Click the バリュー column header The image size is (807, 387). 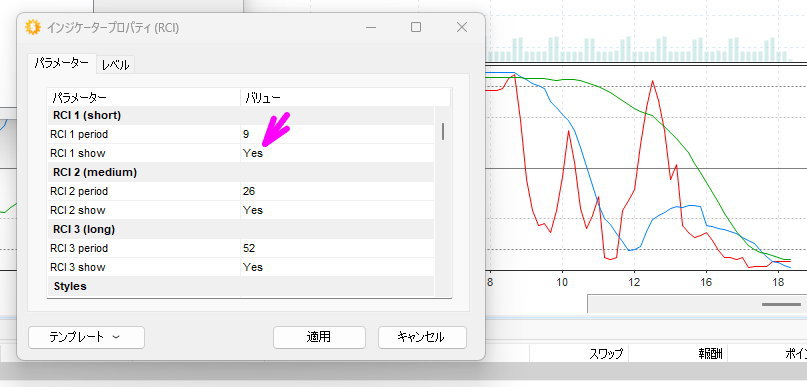tap(345, 97)
